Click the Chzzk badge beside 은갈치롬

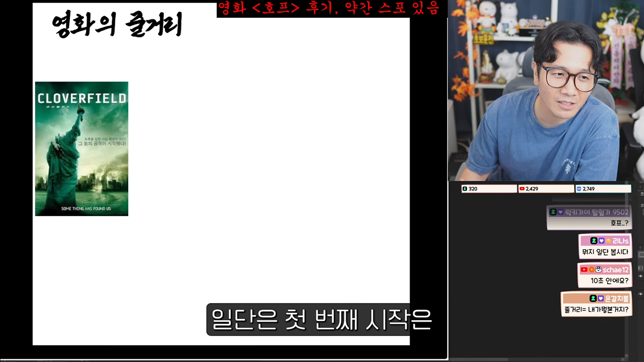[x=592, y=298]
